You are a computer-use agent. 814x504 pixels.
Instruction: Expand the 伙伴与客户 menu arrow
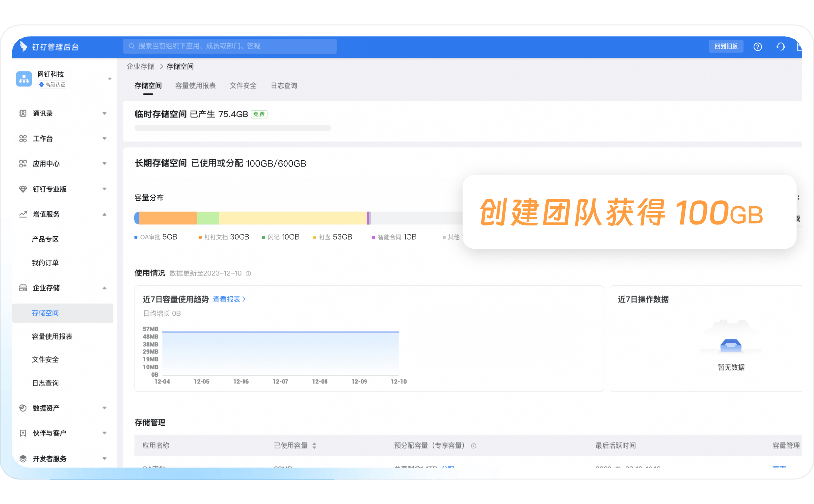104,433
